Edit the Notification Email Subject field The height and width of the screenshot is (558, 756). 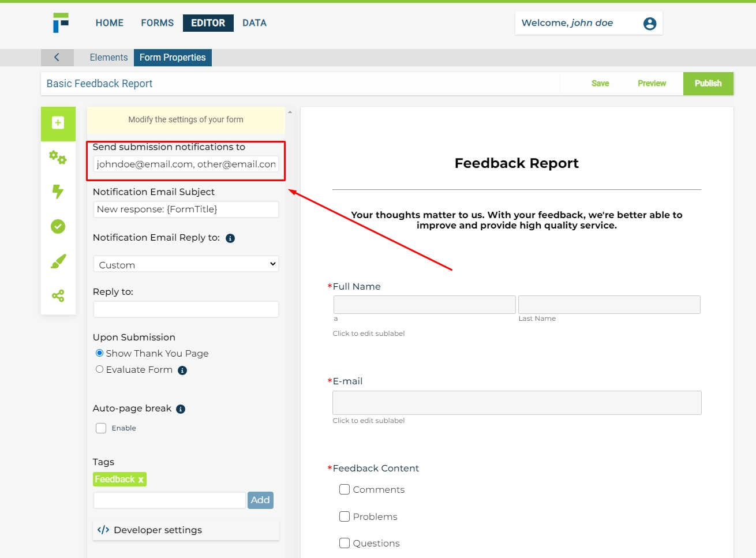[x=186, y=209]
